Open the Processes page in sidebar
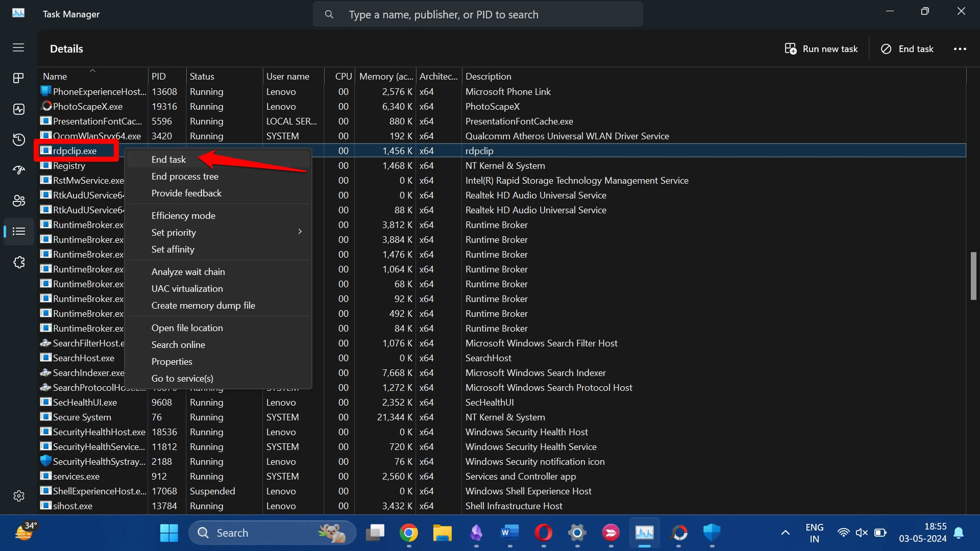Image resolution: width=980 pixels, height=551 pixels. 18,78
